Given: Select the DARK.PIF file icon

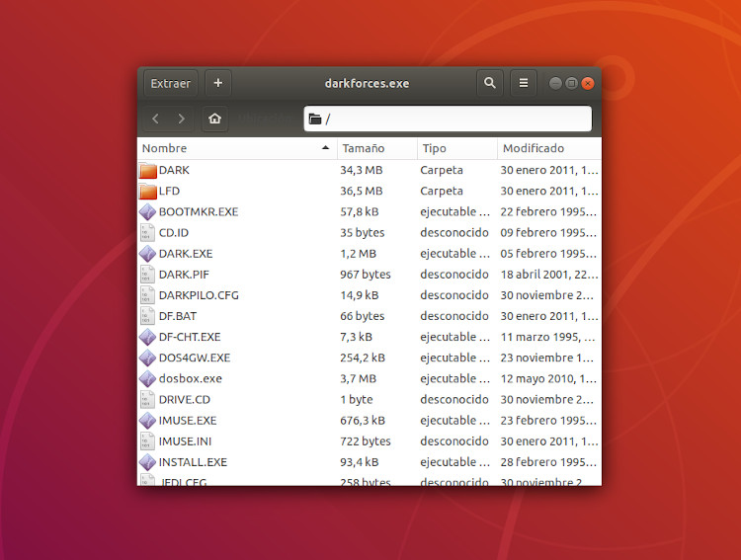Looking at the screenshot, I should pyautogui.click(x=148, y=275).
